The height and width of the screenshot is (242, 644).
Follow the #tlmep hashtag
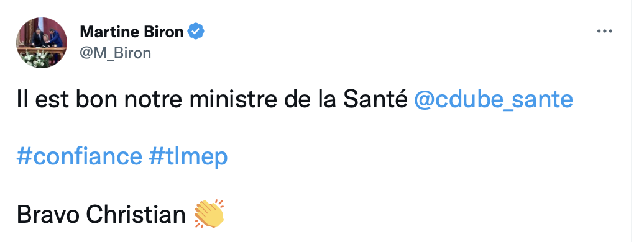click(x=188, y=156)
